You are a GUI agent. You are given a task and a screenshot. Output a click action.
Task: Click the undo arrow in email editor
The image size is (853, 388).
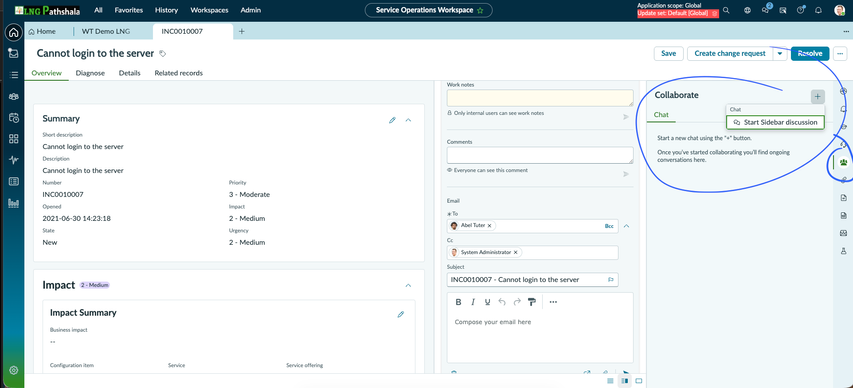(502, 302)
